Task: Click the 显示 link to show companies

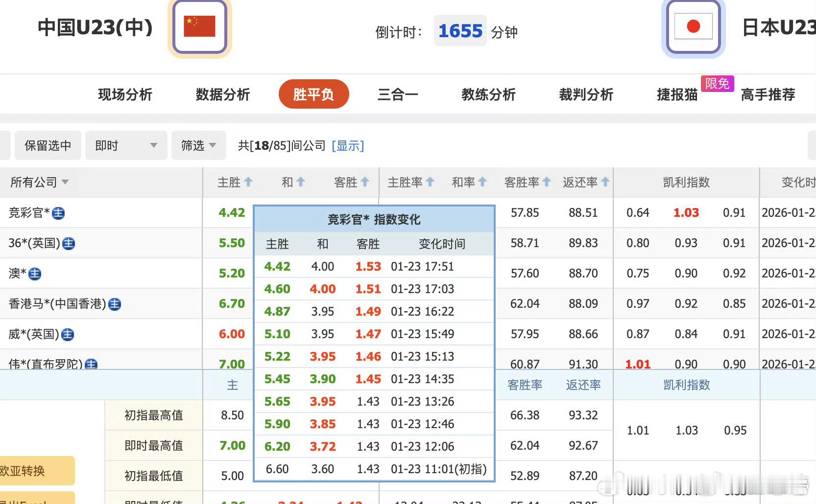Action: click(x=348, y=145)
